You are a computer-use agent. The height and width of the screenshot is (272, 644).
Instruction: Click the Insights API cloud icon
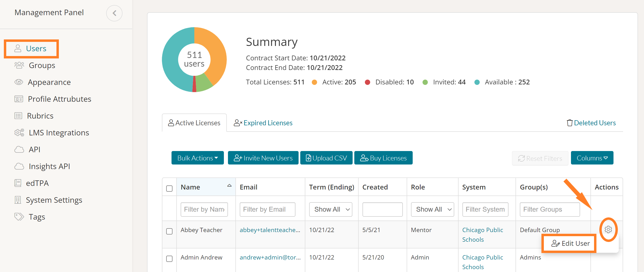[19, 166]
